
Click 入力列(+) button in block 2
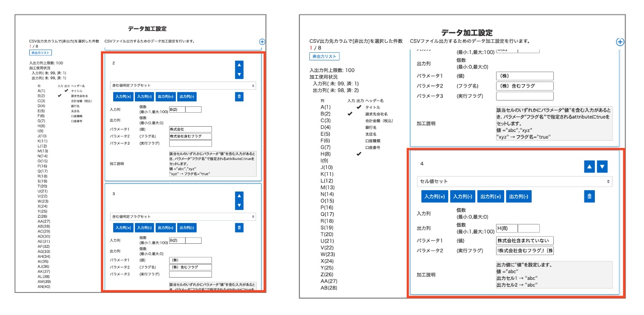click(x=123, y=96)
